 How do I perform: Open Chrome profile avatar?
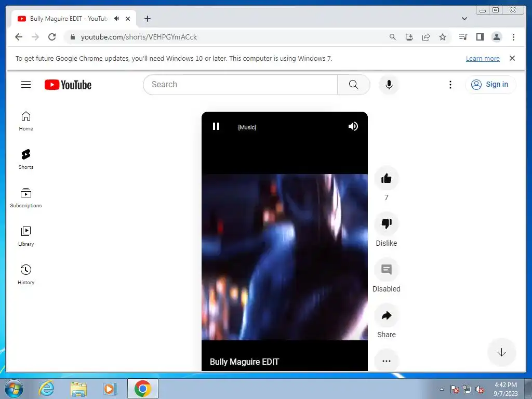pos(496,37)
